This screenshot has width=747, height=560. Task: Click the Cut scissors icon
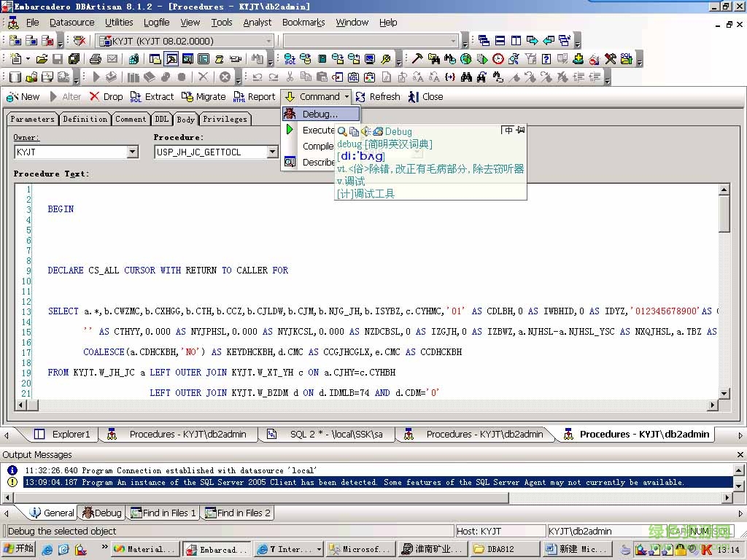click(x=289, y=75)
